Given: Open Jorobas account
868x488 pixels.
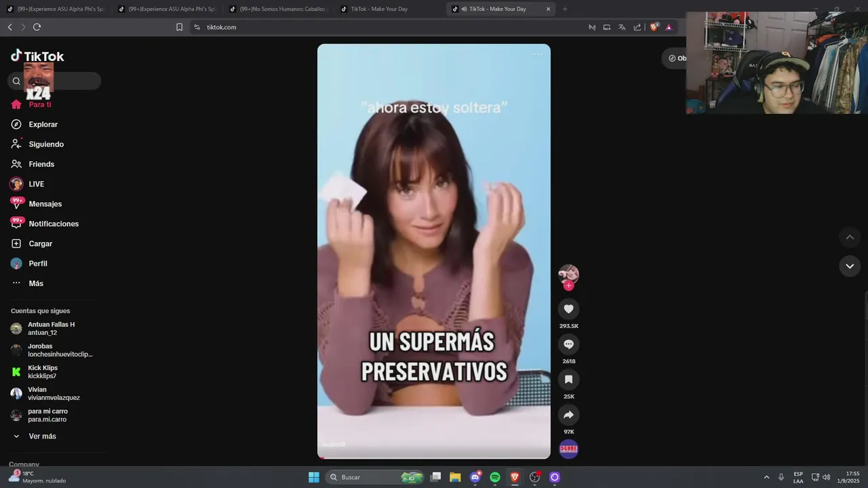Looking at the screenshot, I should (x=52, y=350).
